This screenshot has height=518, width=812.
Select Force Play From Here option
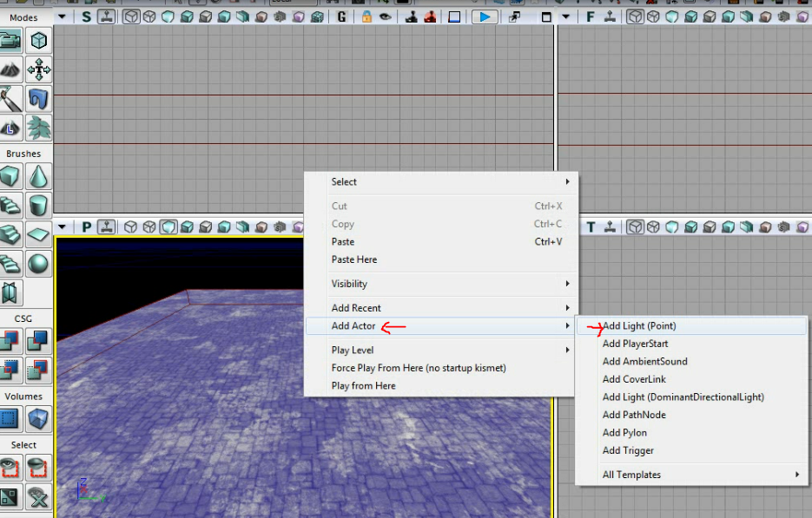click(440, 368)
